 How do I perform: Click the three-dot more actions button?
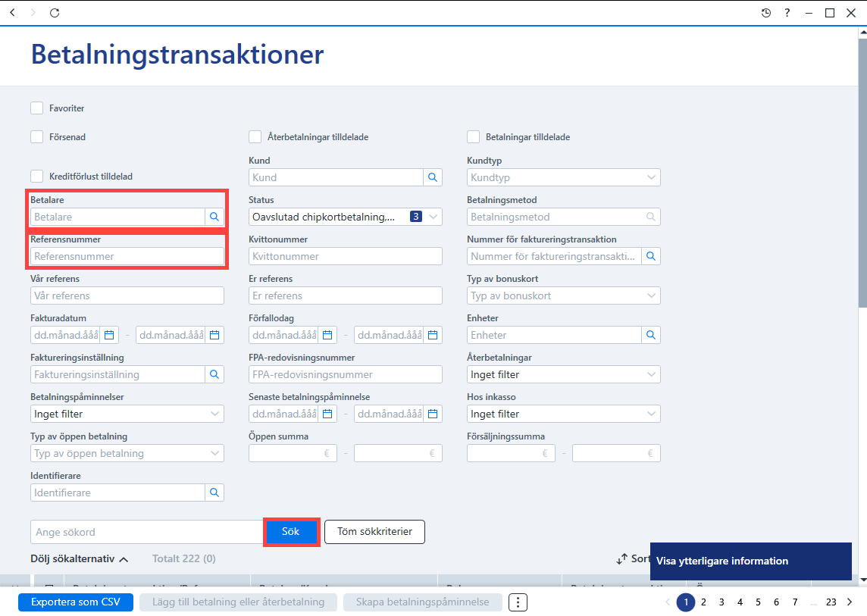[x=518, y=602]
